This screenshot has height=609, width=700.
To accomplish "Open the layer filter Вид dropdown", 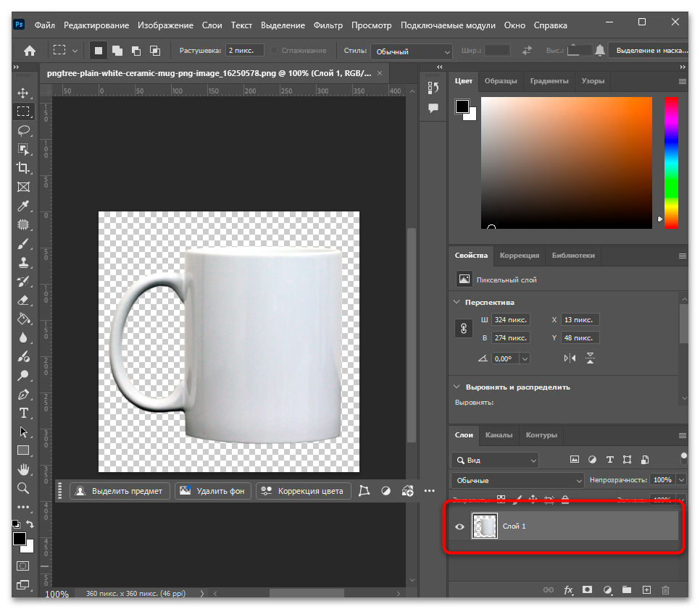I will 495,460.
